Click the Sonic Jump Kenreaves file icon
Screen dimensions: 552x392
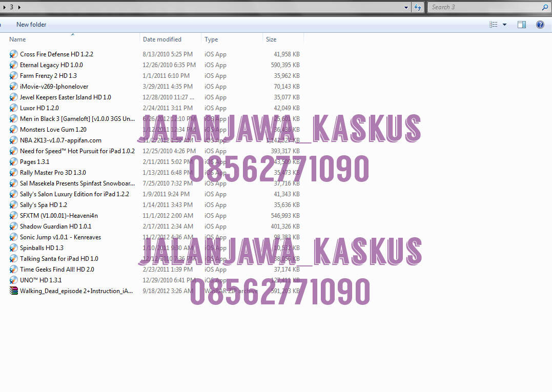(x=13, y=237)
